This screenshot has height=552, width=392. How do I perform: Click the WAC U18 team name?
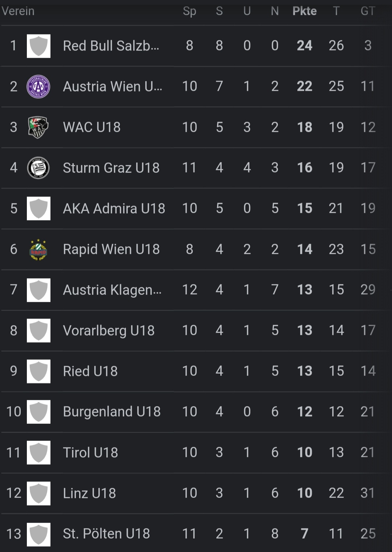point(92,127)
